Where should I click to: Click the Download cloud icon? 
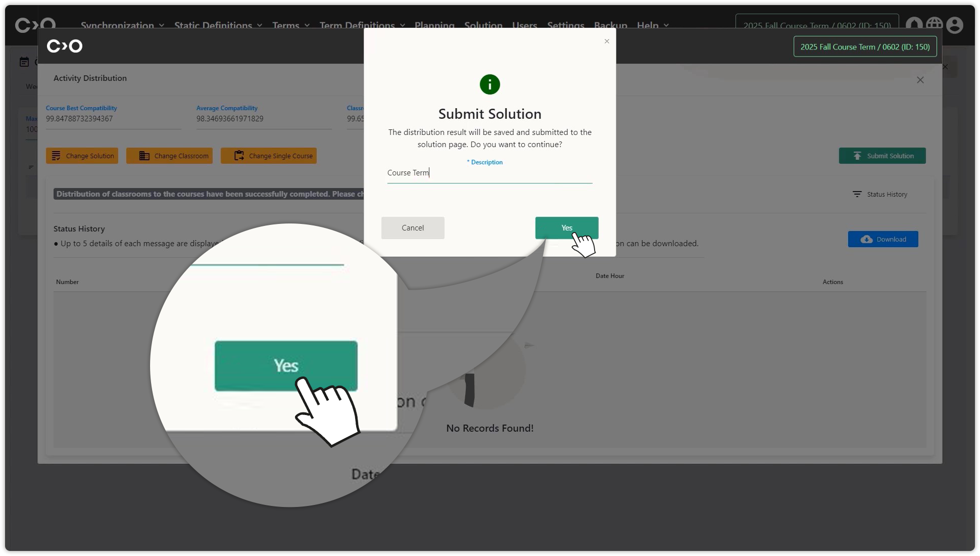(866, 240)
